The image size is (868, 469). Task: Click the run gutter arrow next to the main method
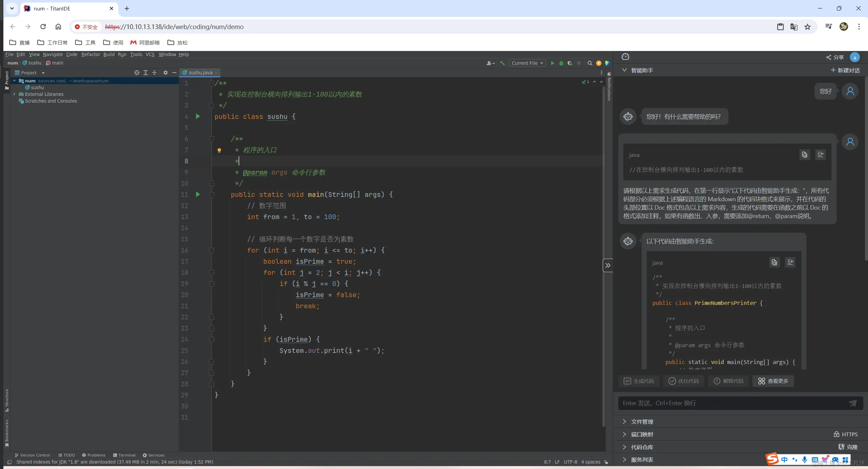coord(198,194)
